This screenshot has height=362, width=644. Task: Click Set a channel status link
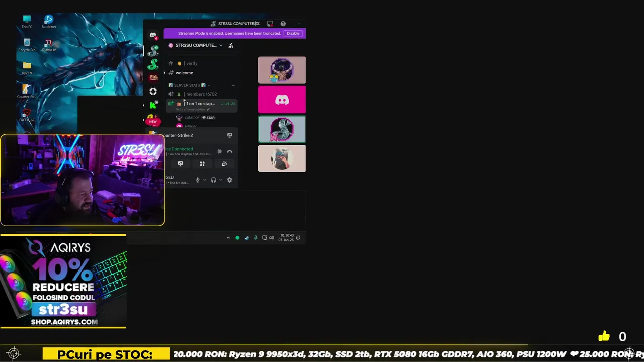click(x=193, y=109)
